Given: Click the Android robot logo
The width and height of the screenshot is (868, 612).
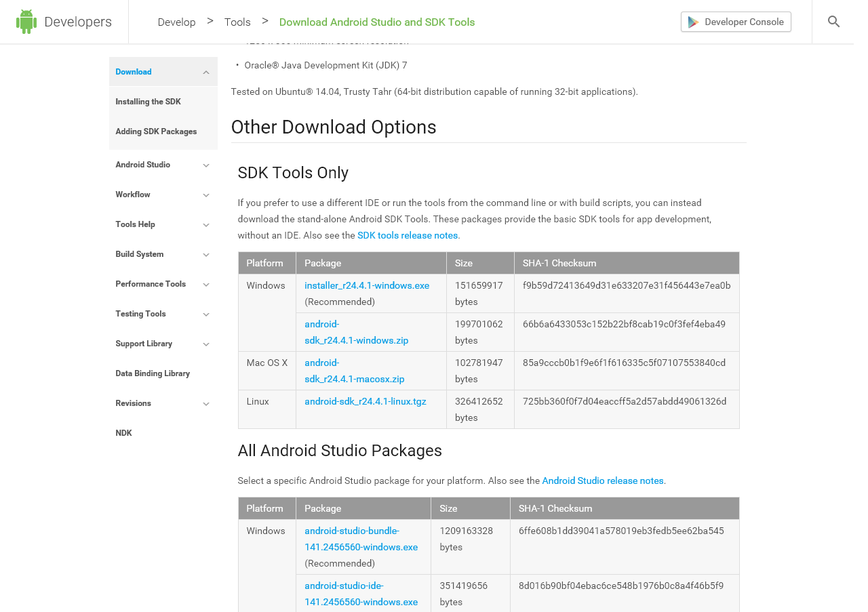Looking at the screenshot, I should [x=25, y=21].
